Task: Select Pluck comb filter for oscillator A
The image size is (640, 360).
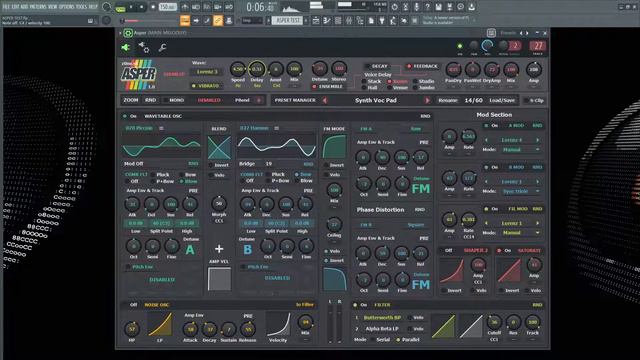Action: (x=160, y=175)
